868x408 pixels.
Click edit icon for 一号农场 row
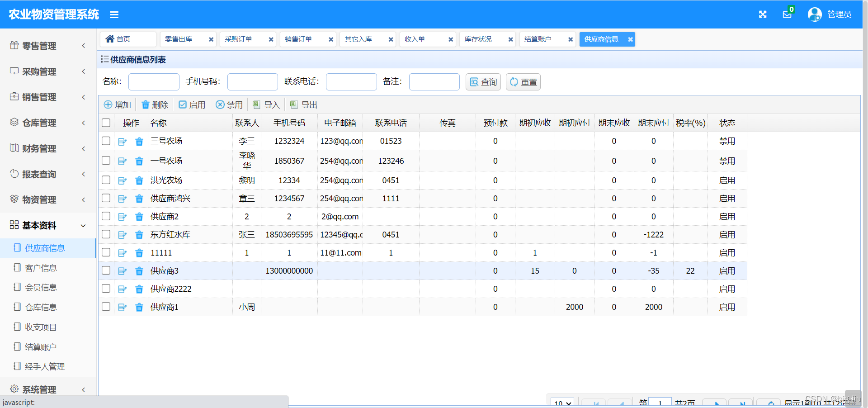122,161
